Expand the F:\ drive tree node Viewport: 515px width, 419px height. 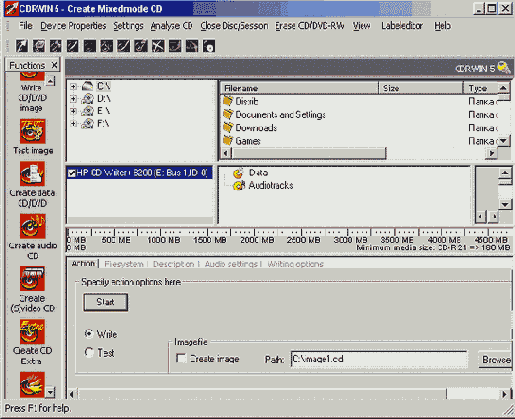tap(73, 124)
